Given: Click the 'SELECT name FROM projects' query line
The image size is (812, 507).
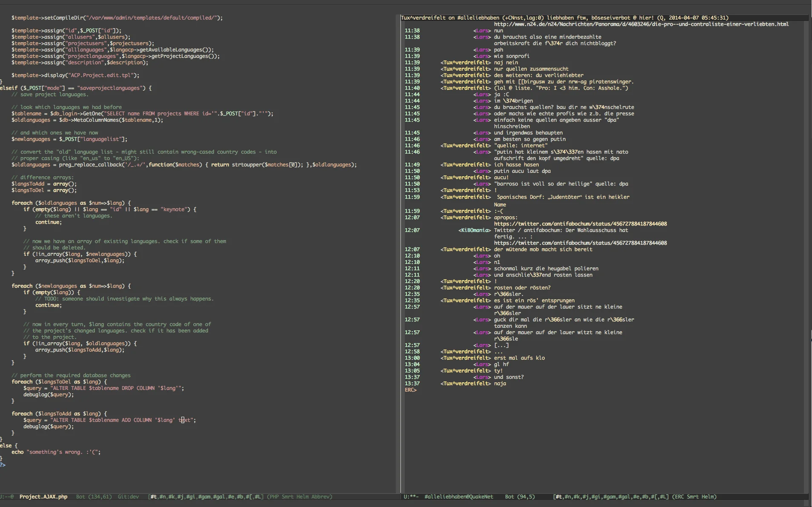Looking at the screenshot, I should coord(142,114).
